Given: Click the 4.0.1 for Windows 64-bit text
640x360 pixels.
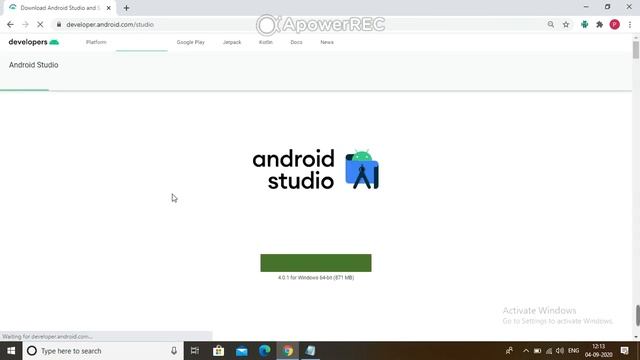Looking at the screenshot, I should 316,278.
